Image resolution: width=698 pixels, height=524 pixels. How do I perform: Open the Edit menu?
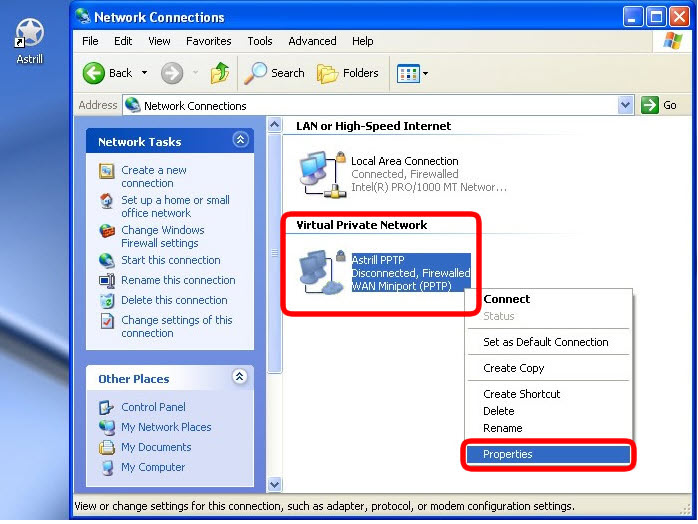click(123, 41)
